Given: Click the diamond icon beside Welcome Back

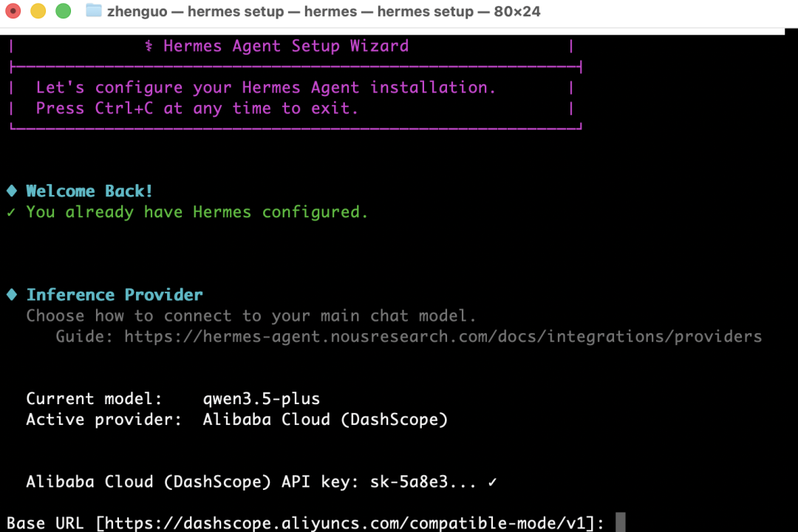Looking at the screenshot, I should (12, 191).
